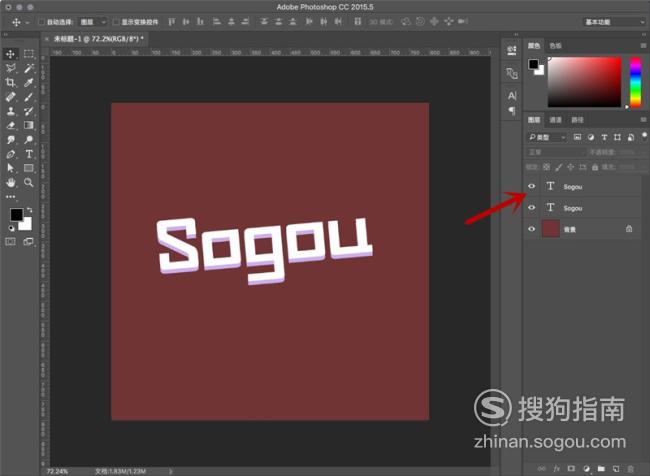650x476 pixels.
Task: Select the Gradient tool
Action: (29, 125)
